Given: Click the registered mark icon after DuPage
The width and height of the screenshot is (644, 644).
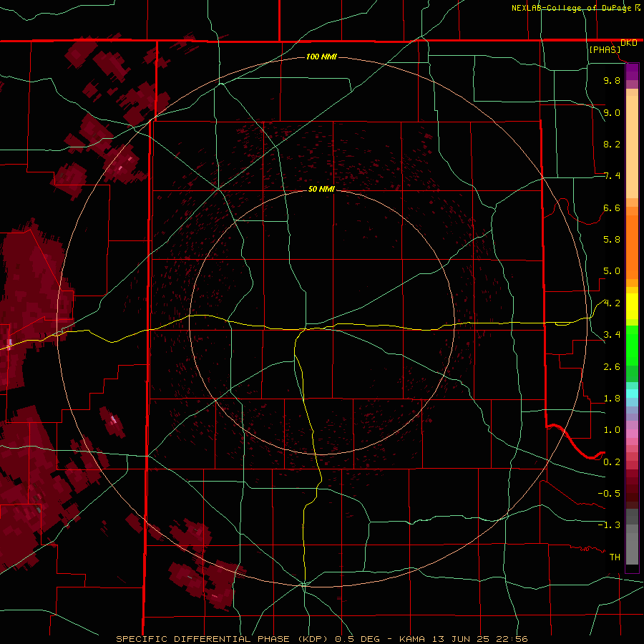Looking at the screenshot, I should click(638, 7).
